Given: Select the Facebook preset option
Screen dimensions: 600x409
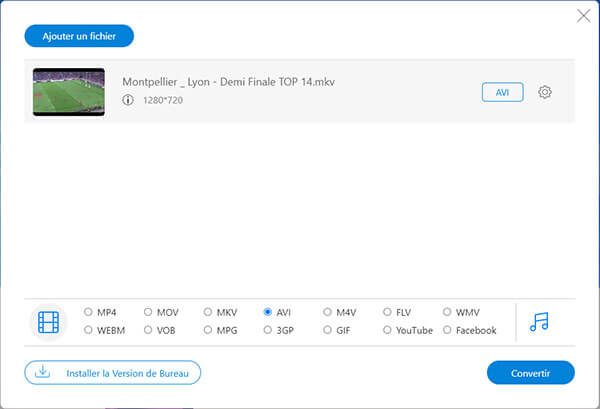Looking at the screenshot, I should pos(447,330).
